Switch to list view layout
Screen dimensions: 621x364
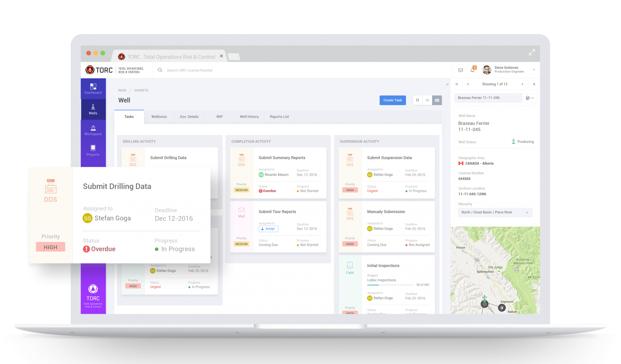click(x=427, y=100)
